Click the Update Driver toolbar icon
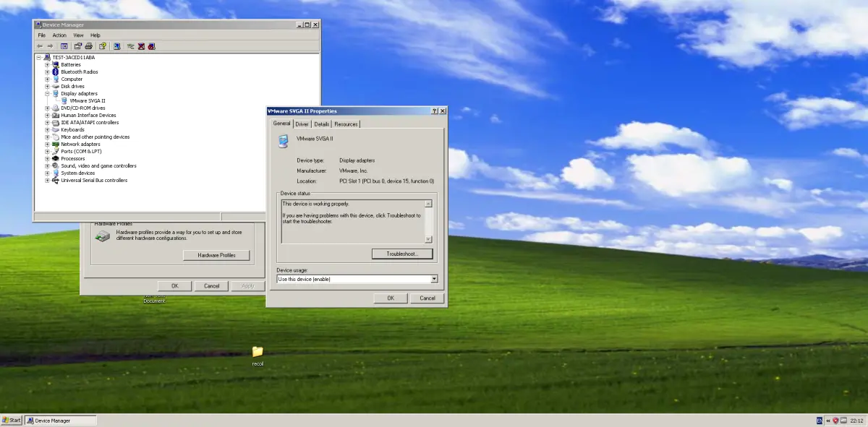The width and height of the screenshot is (868, 427). (x=130, y=46)
